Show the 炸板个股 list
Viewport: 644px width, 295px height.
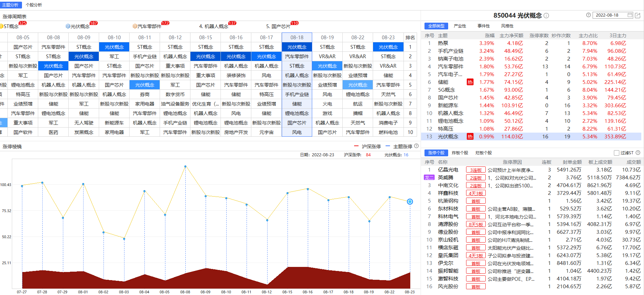tap(460, 153)
